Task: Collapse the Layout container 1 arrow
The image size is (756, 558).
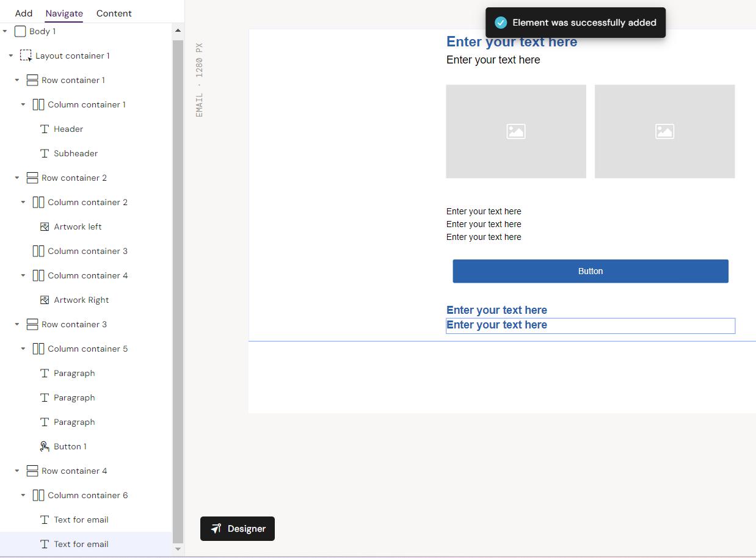Action: click(11, 56)
